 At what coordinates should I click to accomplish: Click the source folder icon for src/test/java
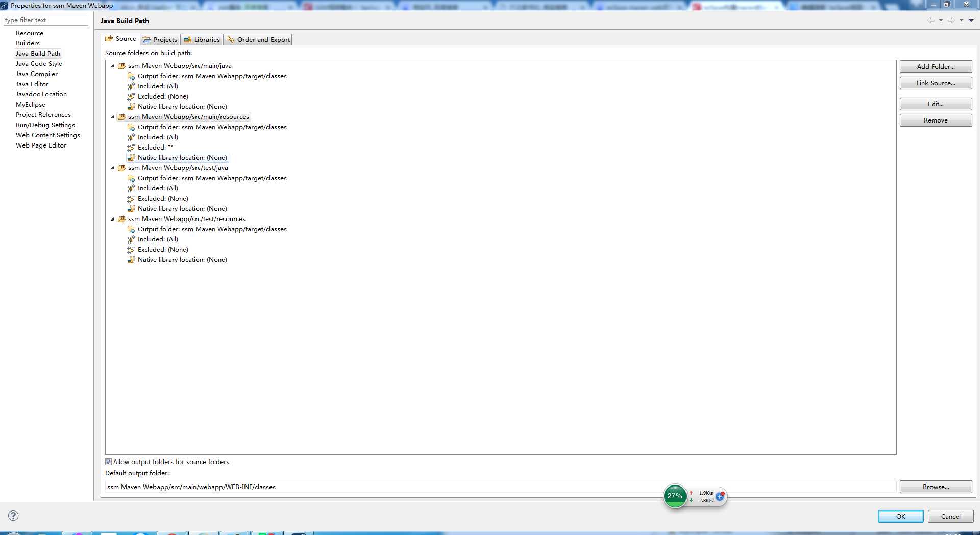121,168
